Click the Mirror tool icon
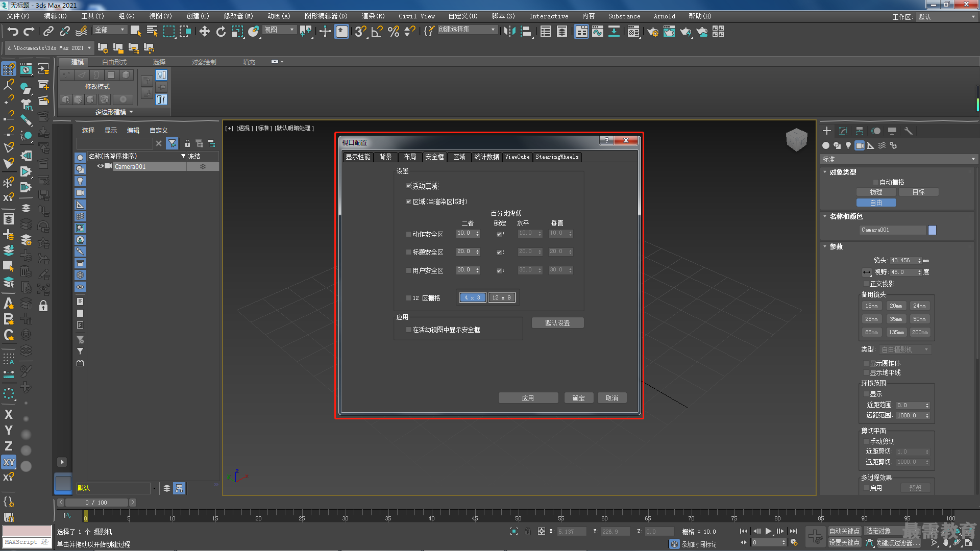This screenshot has height=551, width=980. click(x=509, y=32)
